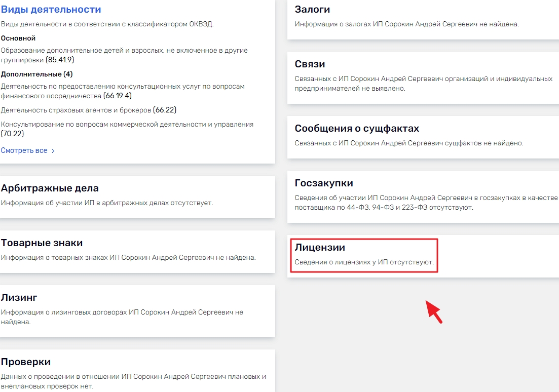Select the Арбитражные дела card title
The image size is (559, 392).
[50, 188]
